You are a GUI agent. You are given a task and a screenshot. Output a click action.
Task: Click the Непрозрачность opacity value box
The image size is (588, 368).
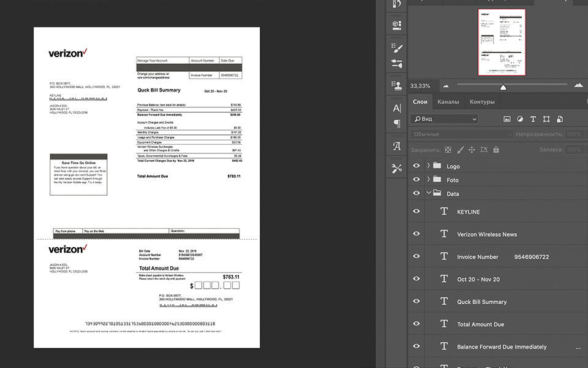pyautogui.click(x=574, y=134)
